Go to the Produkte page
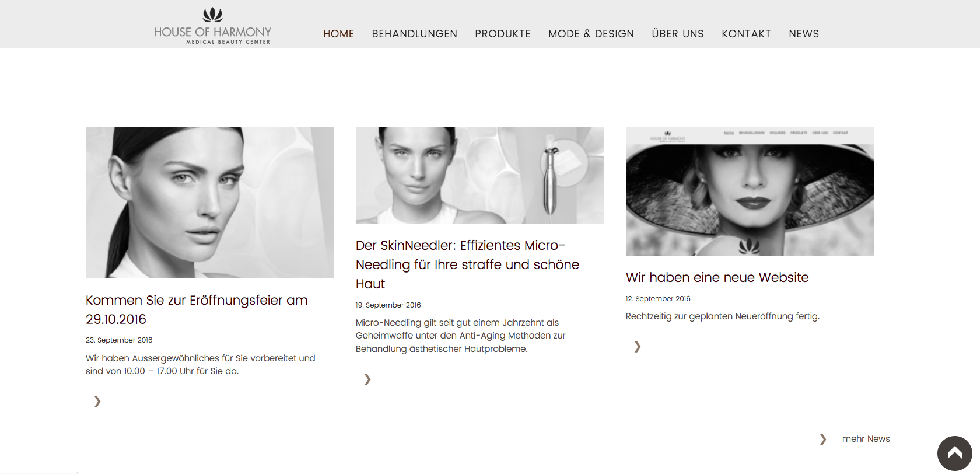 [x=503, y=34]
